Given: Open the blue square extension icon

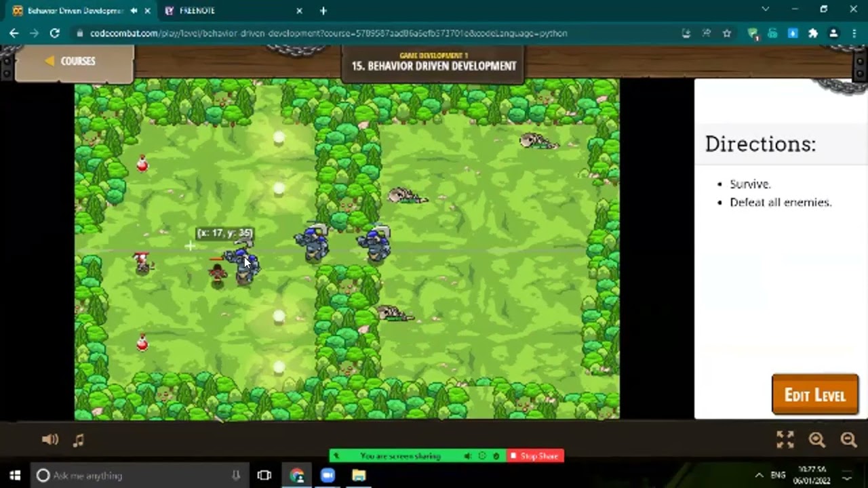Looking at the screenshot, I should point(792,33).
